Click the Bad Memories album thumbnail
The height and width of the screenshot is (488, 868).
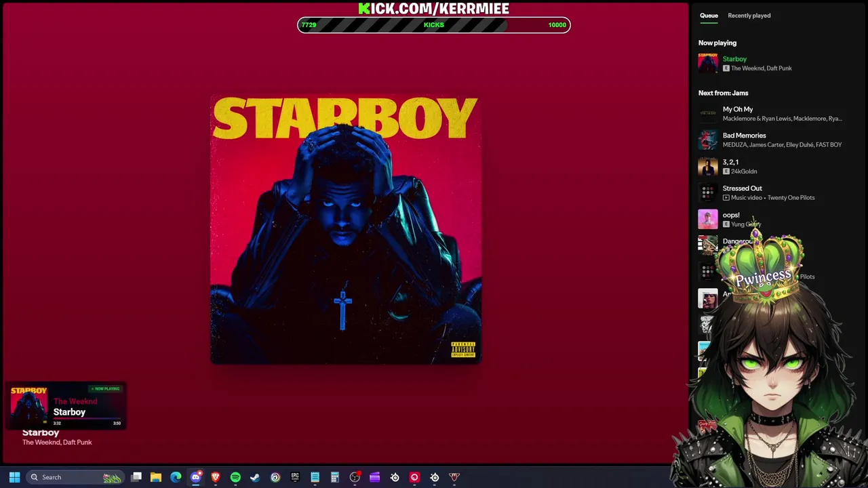(708, 140)
